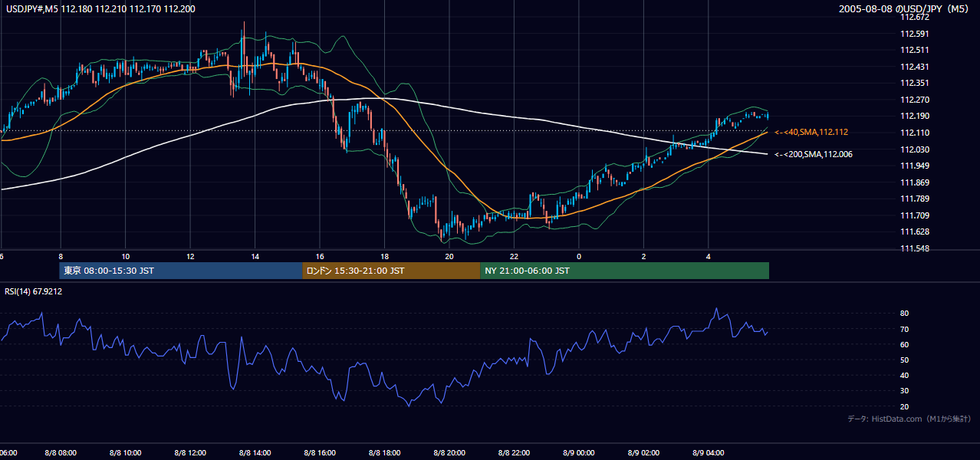Viewport: 980px width, 460px height.
Task: Click the 8/8 20:00 time axis label
Action: pos(449,453)
